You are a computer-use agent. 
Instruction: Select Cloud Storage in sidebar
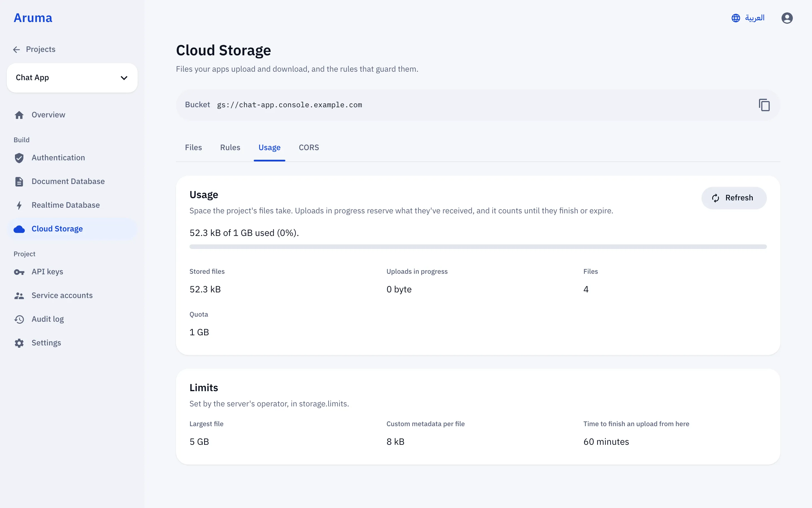[x=72, y=229]
